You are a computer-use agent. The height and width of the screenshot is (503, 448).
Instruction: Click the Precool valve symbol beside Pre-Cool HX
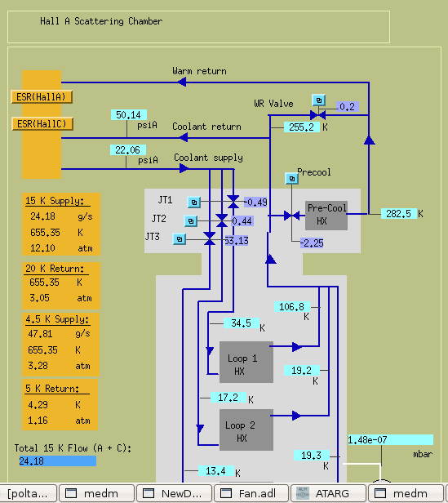[292, 216]
